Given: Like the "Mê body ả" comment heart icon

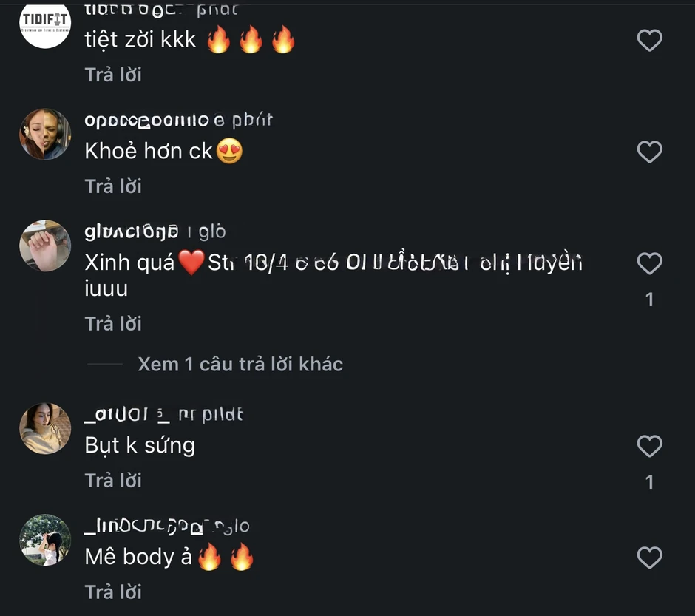Looking at the screenshot, I should click(649, 558).
